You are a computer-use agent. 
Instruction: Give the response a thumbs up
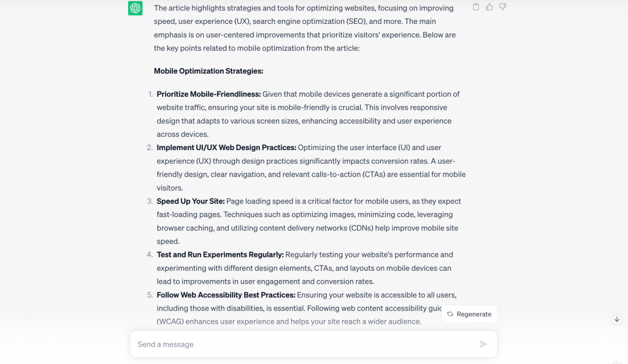click(489, 7)
